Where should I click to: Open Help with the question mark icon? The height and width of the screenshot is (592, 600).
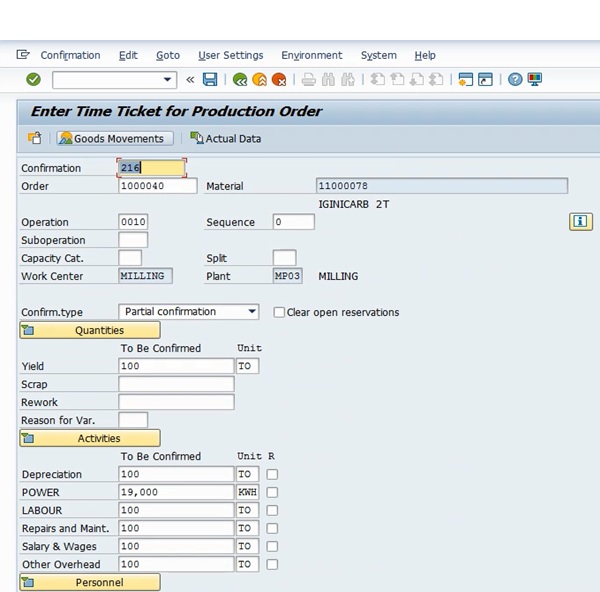pos(515,80)
